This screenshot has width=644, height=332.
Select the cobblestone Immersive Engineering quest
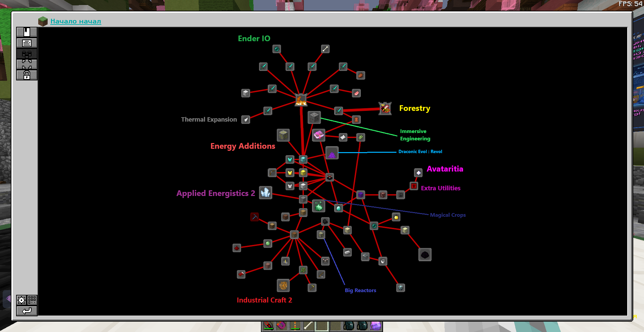coord(314,118)
